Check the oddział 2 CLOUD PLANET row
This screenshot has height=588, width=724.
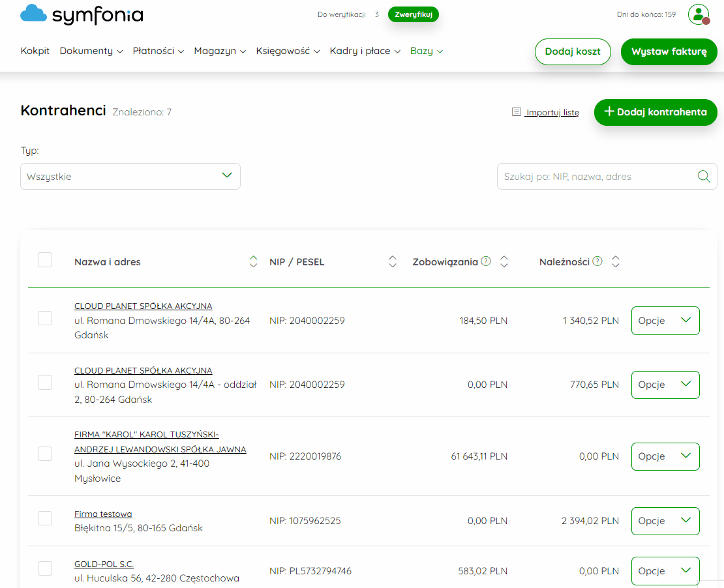pyautogui.click(x=45, y=382)
